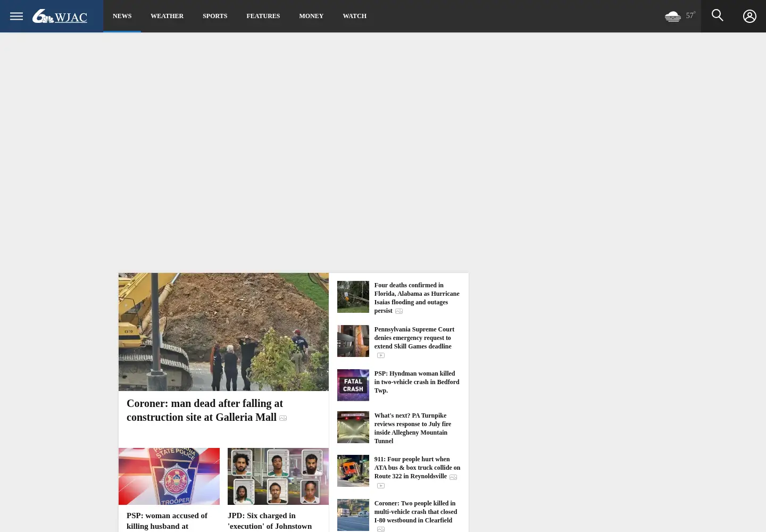Viewport: 766px width, 532px height.
Task: Open the News menu
Action: pos(122,16)
